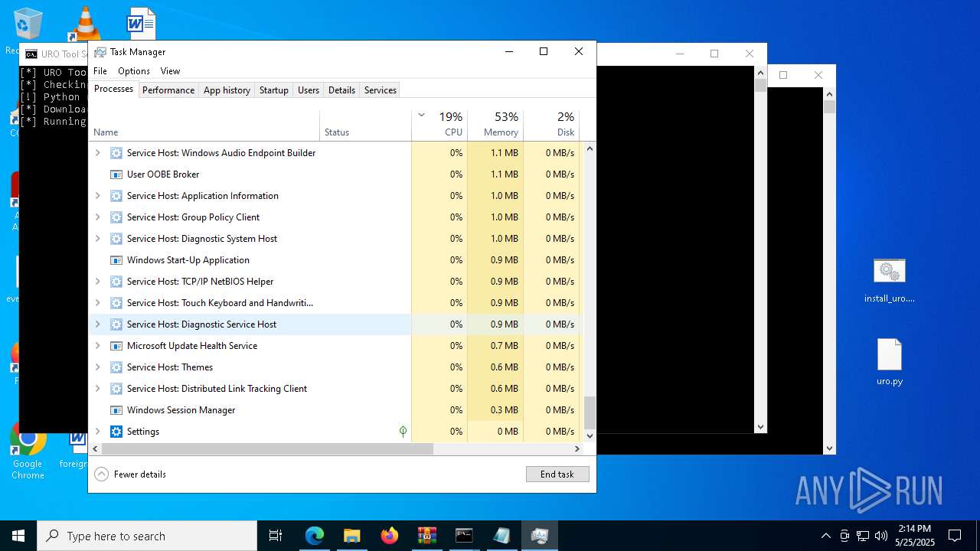This screenshot has height=551, width=980.
Task: Expand Windows Audio Endpoint Builder service group
Action: (97, 153)
